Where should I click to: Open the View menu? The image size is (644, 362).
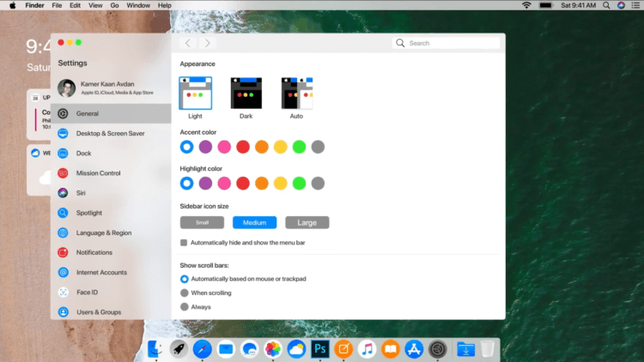95,5
